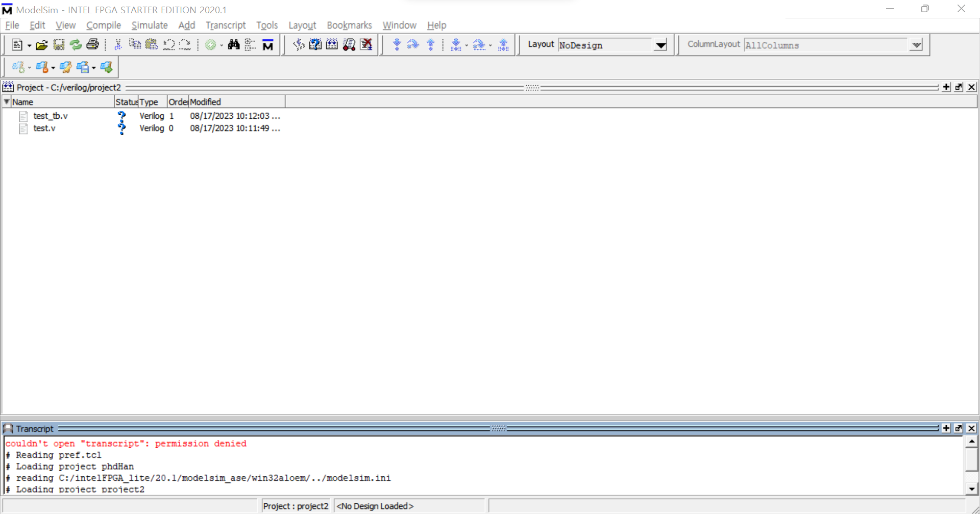This screenshot has width=980, height=514.
Task: Click the 'Project : project2' status bar entry
Action: pos(296,506)
